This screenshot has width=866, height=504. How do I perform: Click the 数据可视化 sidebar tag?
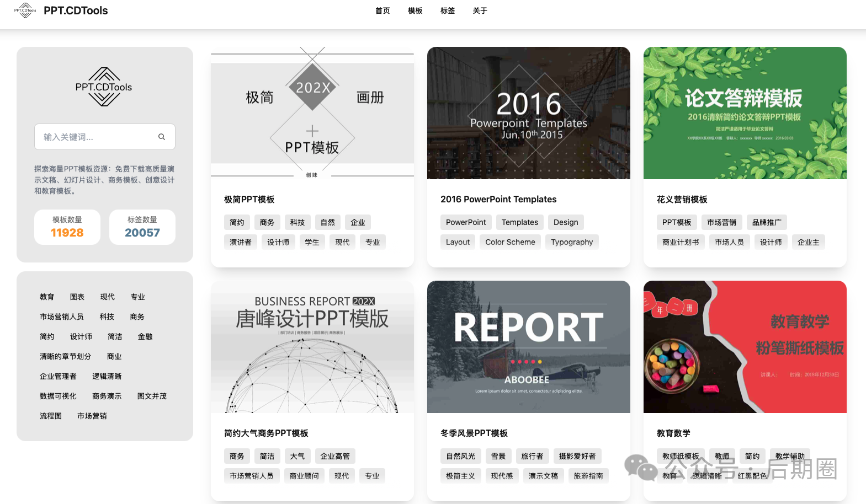tap(58, 396)
